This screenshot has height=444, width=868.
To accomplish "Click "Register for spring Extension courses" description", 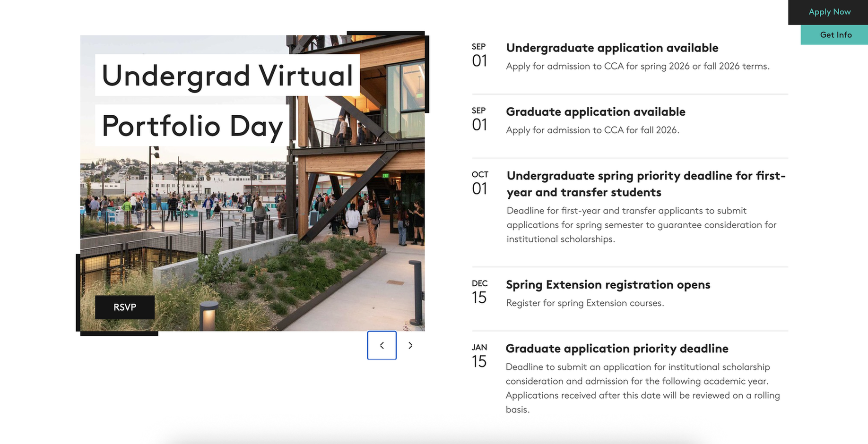I will (585, 303).
